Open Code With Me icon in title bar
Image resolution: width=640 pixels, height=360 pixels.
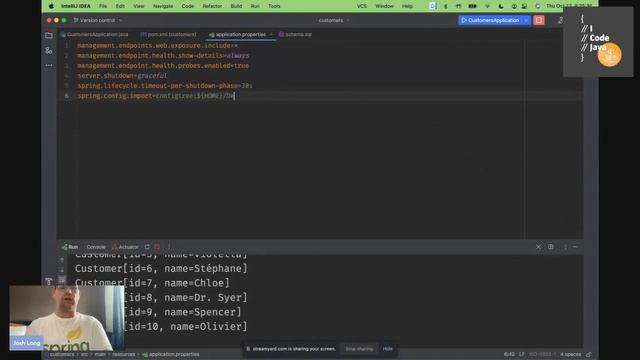560,20
